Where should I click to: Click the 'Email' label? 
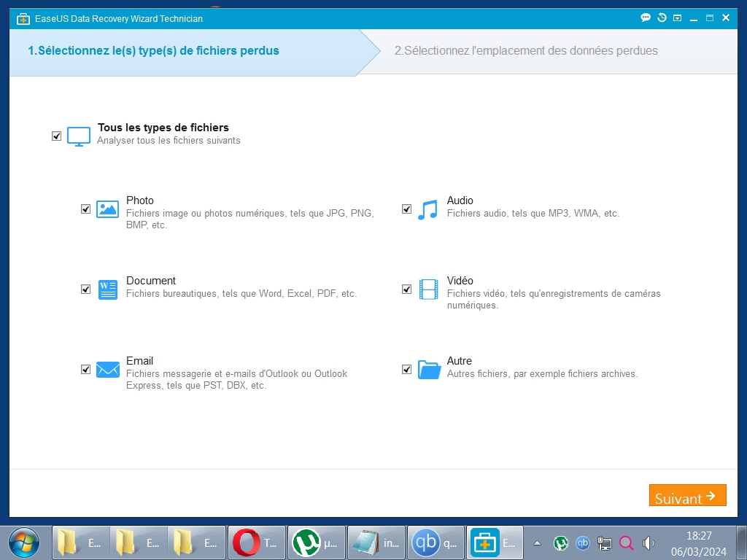click(x=139, y=361)
